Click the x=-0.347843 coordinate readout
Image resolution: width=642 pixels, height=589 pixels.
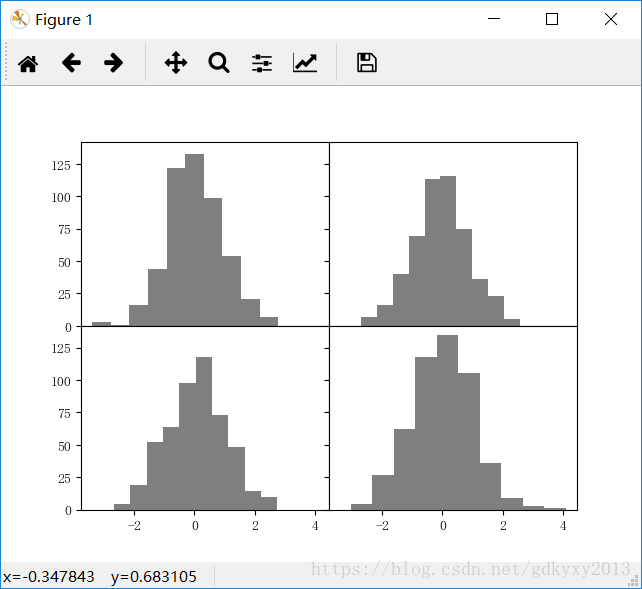pyautogui.click(x=49, y=577)
